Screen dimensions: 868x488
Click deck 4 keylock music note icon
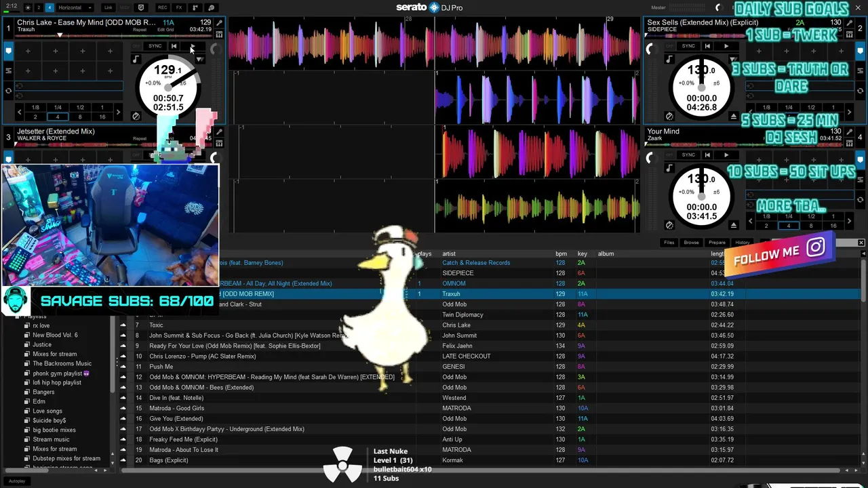[669, 168]
